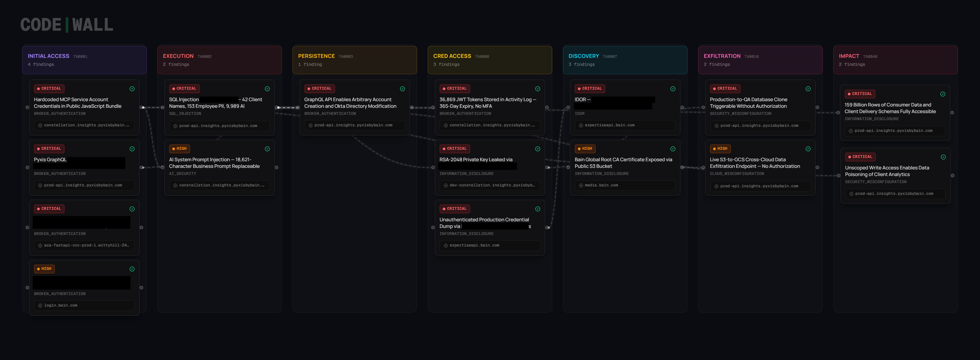Click globe icon beside media.bain.com

point(581,186)
